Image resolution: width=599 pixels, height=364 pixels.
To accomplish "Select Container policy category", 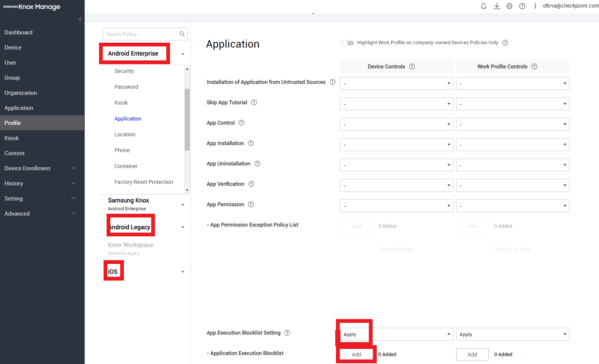I will pos(126,166).
